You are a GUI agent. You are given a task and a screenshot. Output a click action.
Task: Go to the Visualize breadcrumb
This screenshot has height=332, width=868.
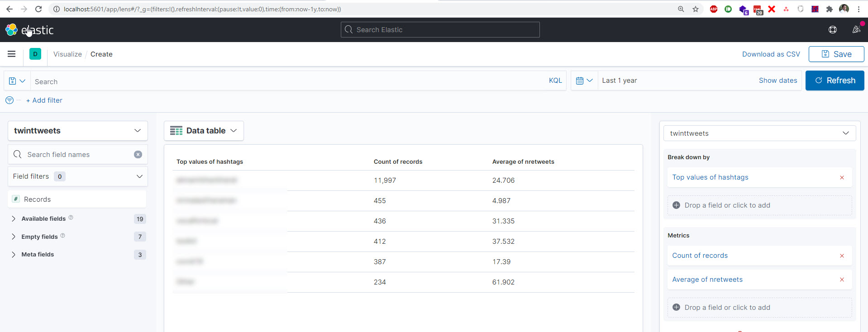pyautogui.click(x=67, y=54)
